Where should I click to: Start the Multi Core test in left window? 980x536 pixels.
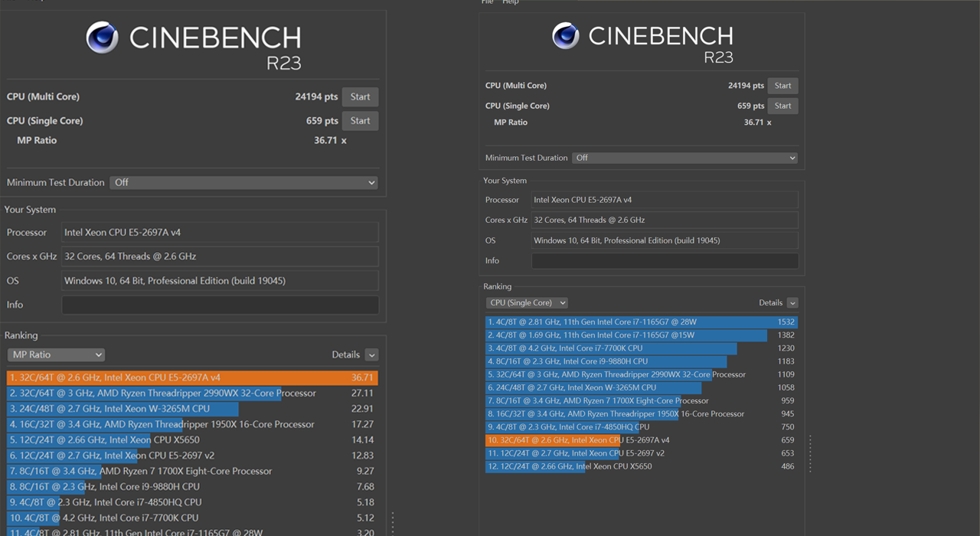pyautogui.click(x=360, y=97)
